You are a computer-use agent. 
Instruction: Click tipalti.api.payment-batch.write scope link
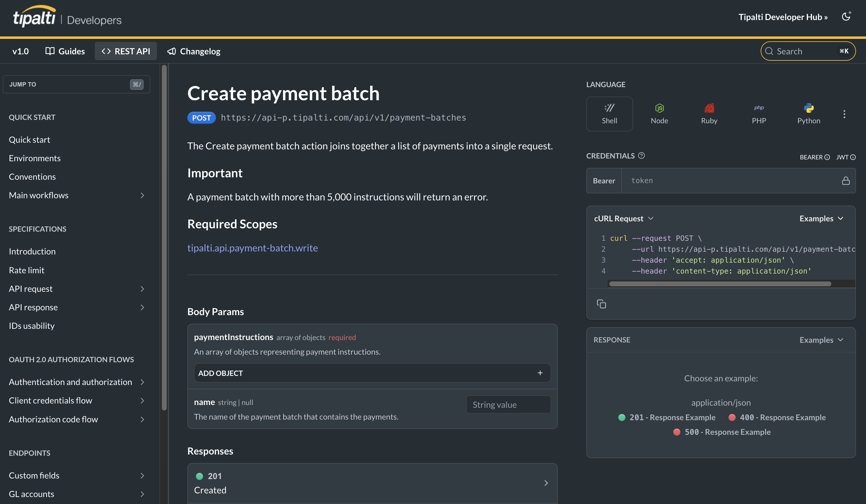(x=253, y=248)
